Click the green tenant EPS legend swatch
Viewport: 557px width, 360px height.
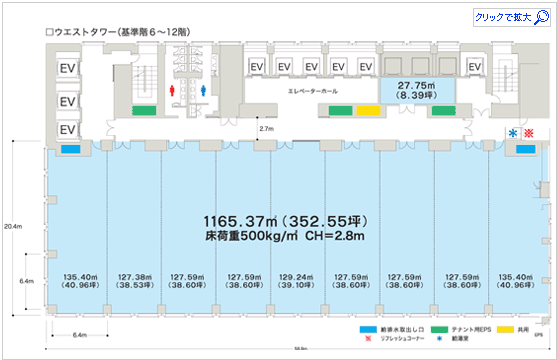click(x=439, y=329)
